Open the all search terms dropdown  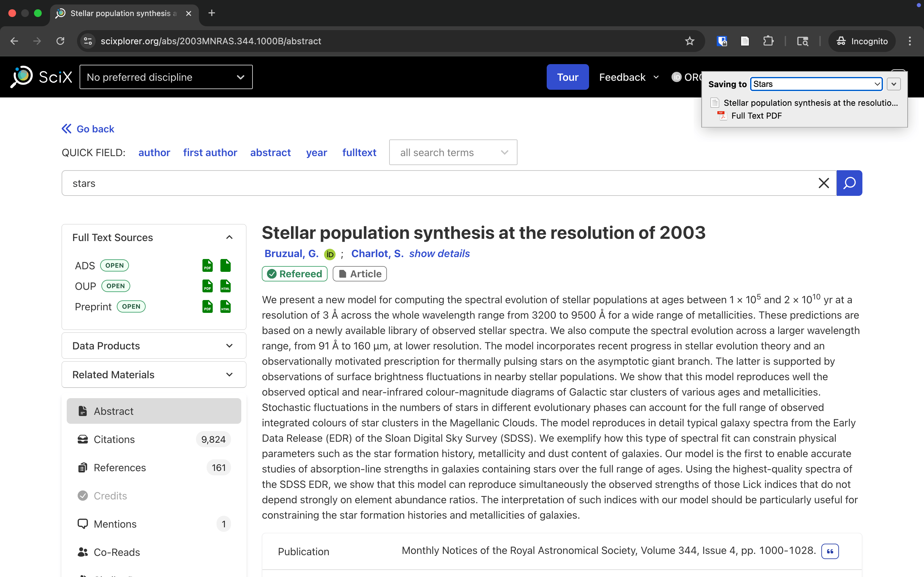coord(453,153)
